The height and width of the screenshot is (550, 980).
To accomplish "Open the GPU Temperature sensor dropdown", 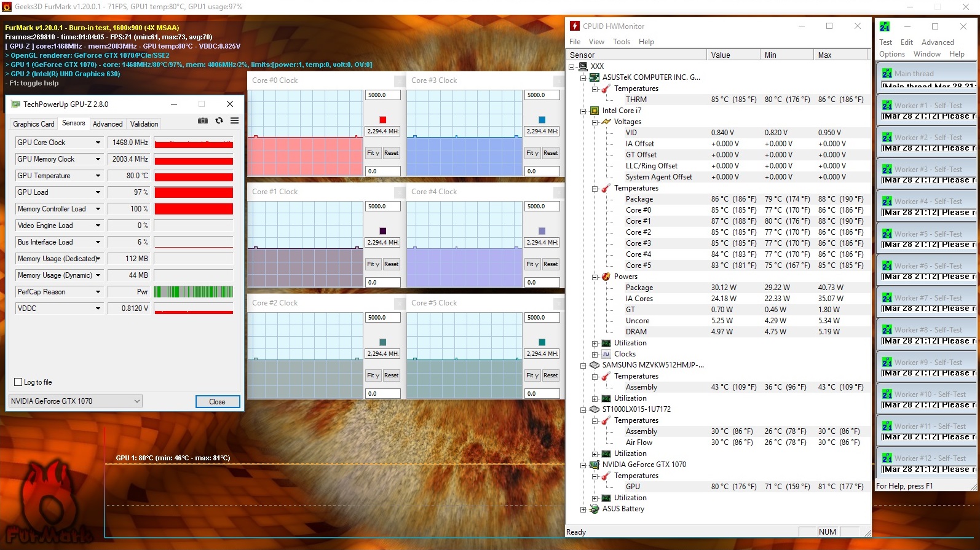I will point(98,176).
